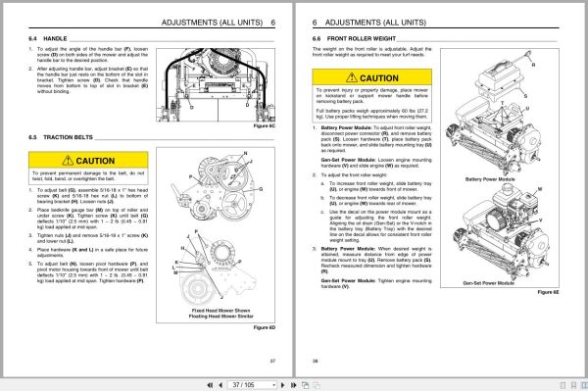Click the Battery Power Module figure label
Screen dimensions: 588x391
(x=490, y=179)
